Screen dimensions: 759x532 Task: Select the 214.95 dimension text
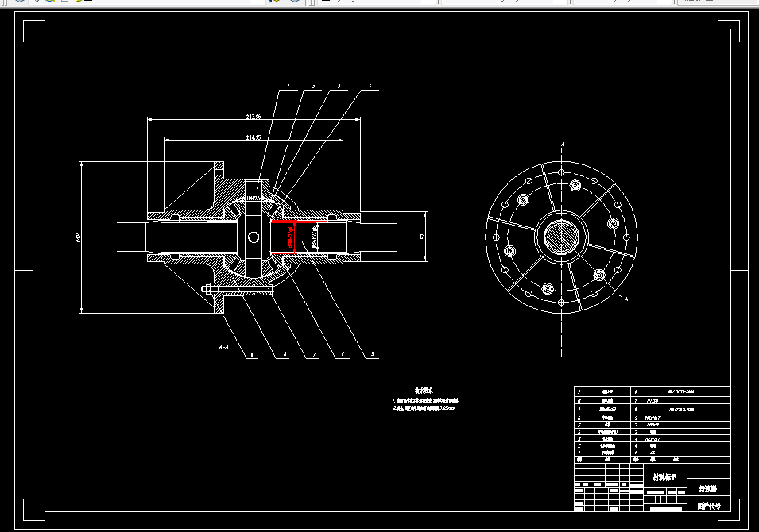(x=254, y=137)
